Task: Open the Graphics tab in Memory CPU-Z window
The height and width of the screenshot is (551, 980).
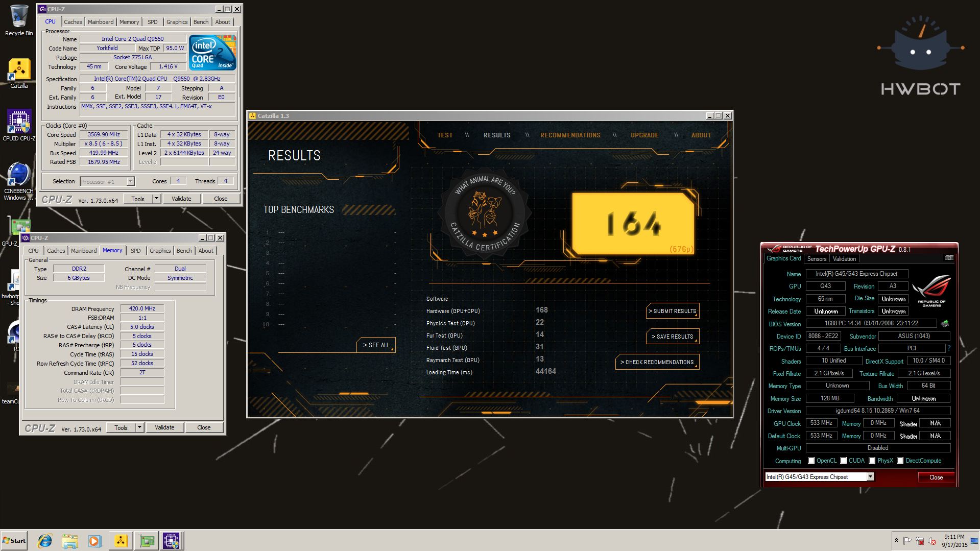Action: 160,251
